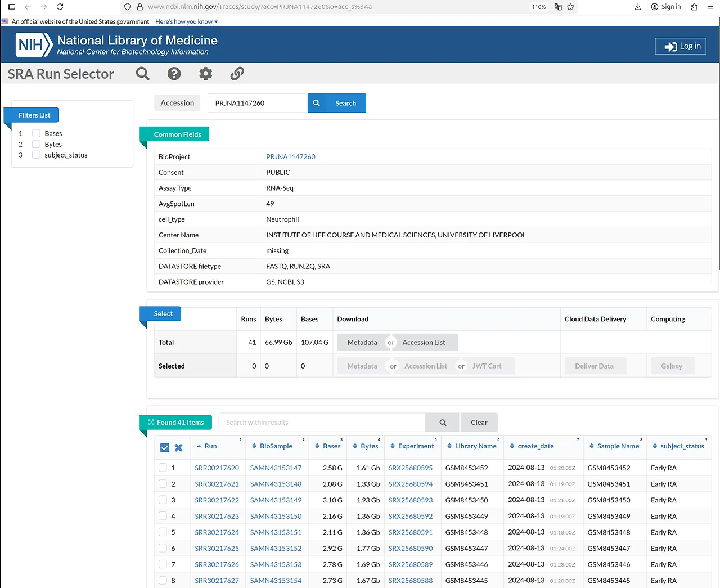Click the Log in button
Image resolution: width=720 pixels, height=588 pixels.
pos(681,46)
